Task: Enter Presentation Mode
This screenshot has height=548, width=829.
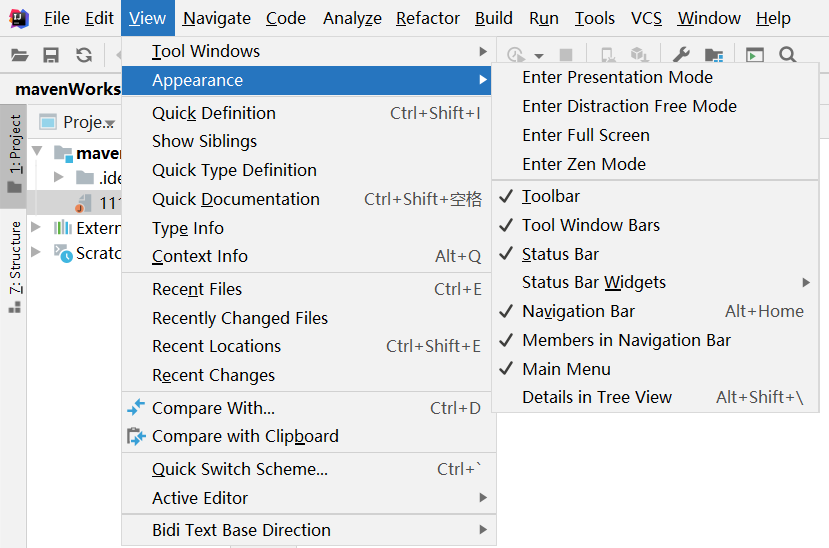Action: (617, 77)
